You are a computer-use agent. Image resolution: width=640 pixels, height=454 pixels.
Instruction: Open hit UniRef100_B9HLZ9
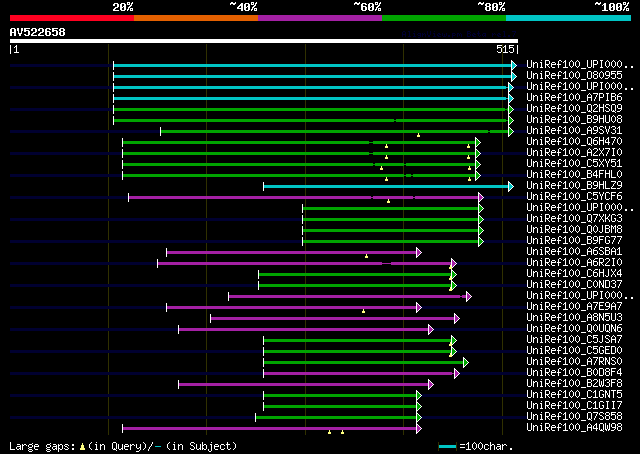(x=574, y=186)
